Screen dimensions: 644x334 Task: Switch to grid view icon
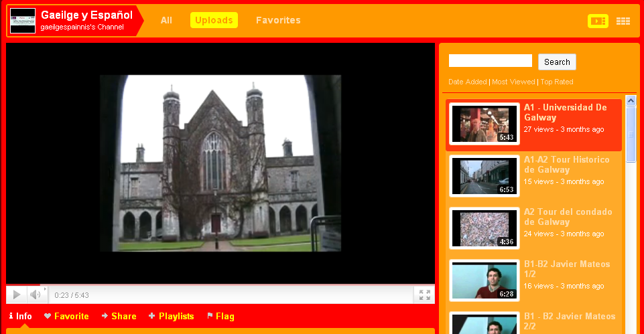pyautogui.click(x=623, y=21)
